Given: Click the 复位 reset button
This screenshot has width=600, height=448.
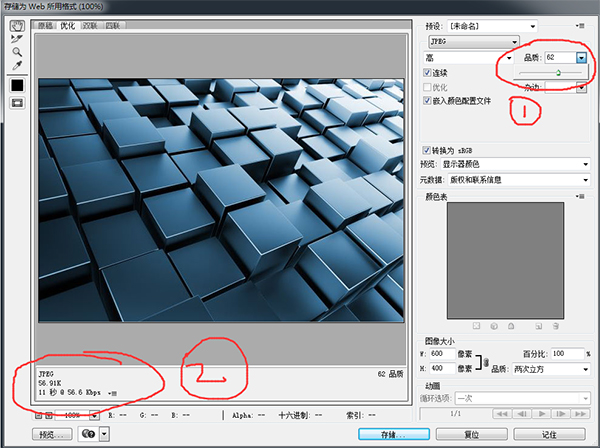Looking at the screenshot, I should pyautogui.click(x=472, y=434).
